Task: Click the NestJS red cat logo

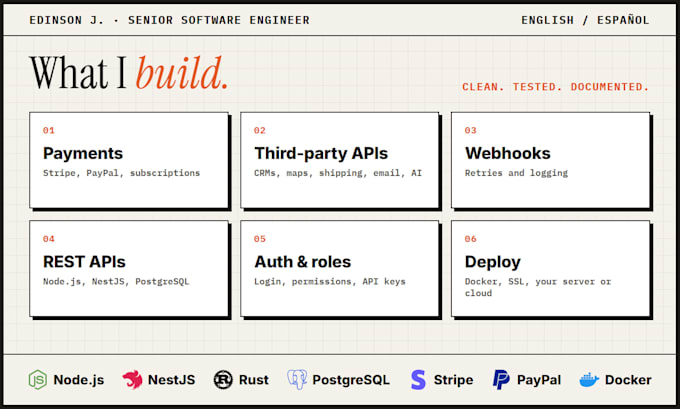Action: (132, 380)
